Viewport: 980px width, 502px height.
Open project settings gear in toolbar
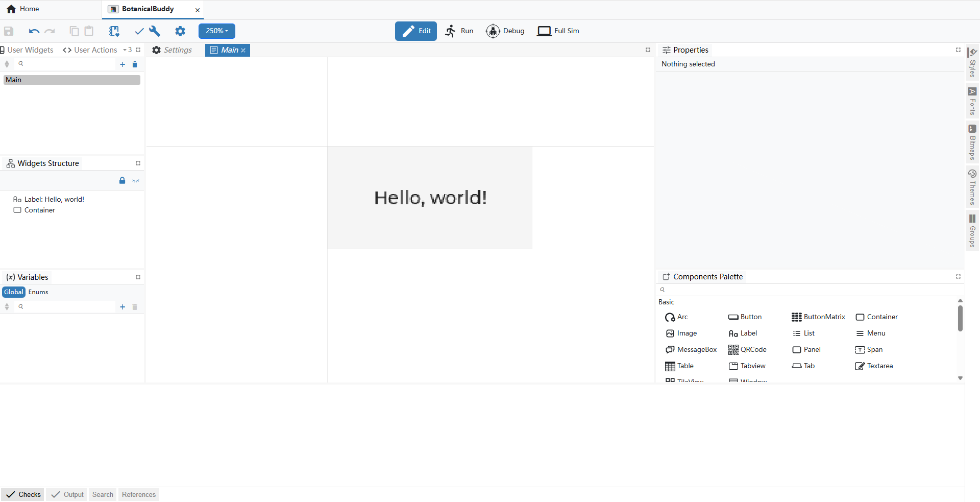(180, 31)
